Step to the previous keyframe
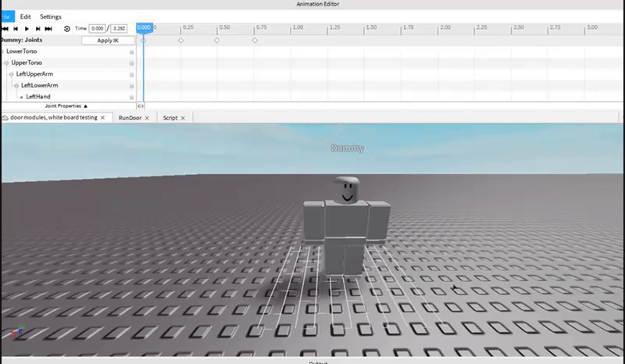This screenshot has height=364, width=625. point(16,29)
